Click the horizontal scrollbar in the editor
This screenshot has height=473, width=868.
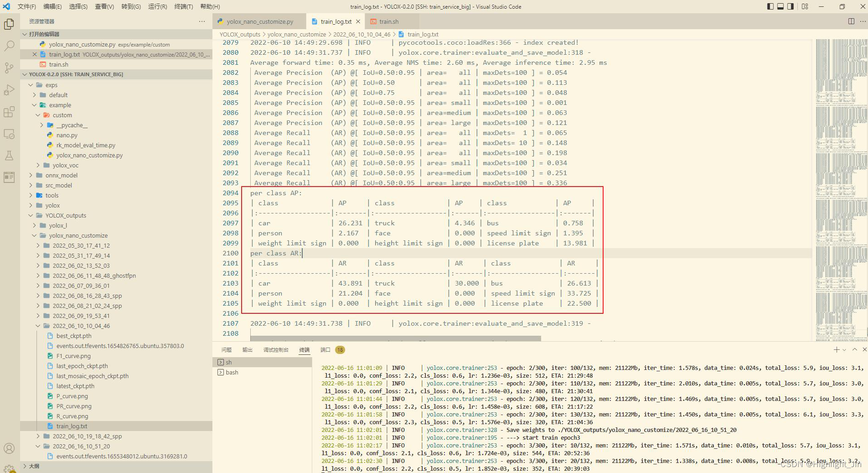[396, 338]
